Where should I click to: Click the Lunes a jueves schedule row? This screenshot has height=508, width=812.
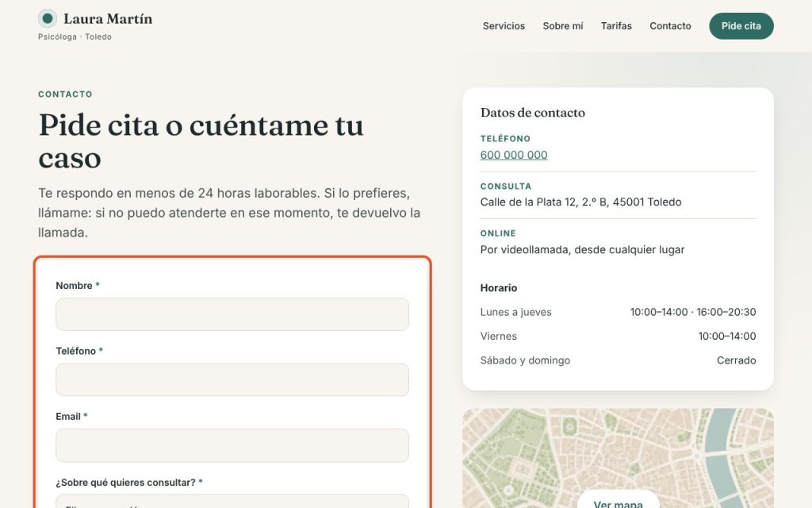pos(618,312)
